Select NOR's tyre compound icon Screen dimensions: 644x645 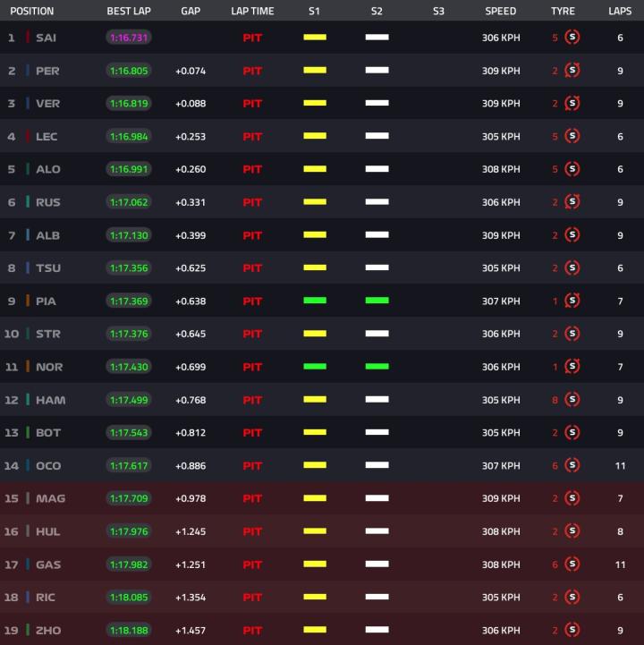(x=572, y=367)
